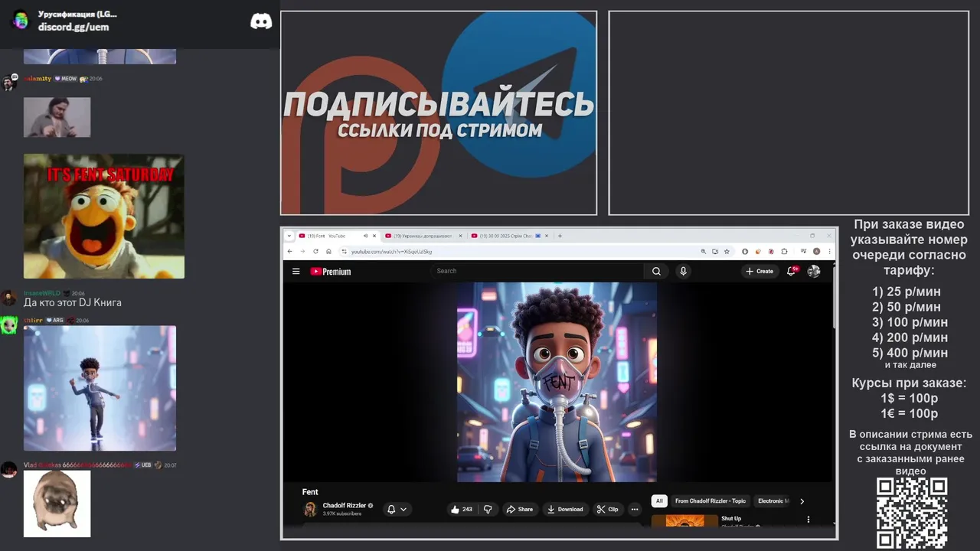
Task: Click the Clip scissors button
Action: coord(608,509)
